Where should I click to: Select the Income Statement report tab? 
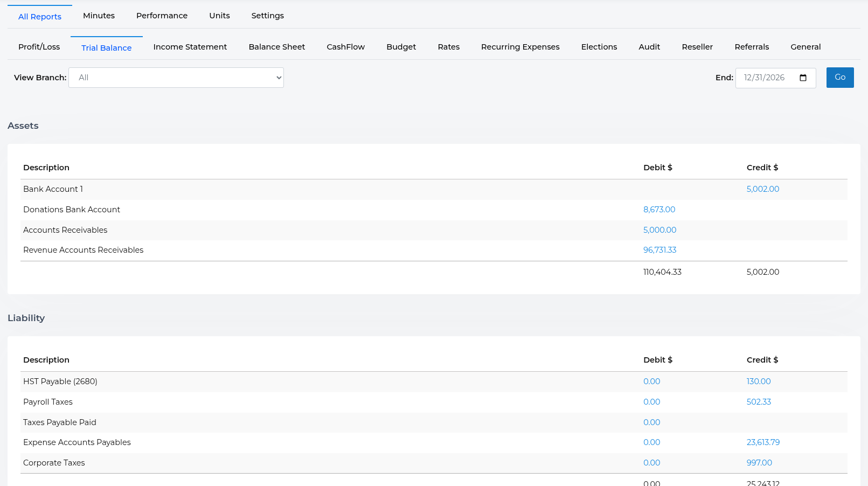click(x=190, y=47)
